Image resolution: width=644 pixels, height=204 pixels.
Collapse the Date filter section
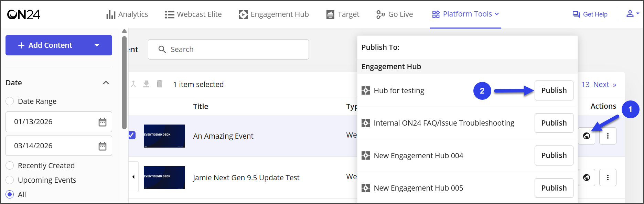[106, 83]
